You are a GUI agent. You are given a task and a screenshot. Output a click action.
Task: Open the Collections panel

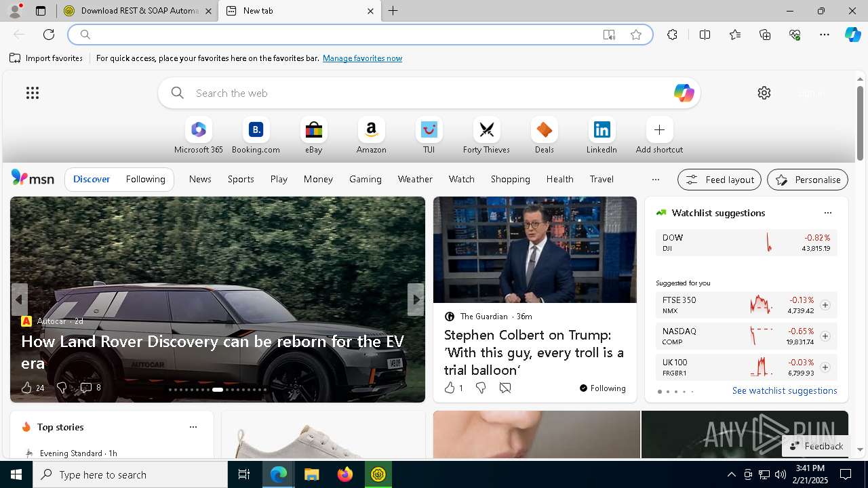765,35
